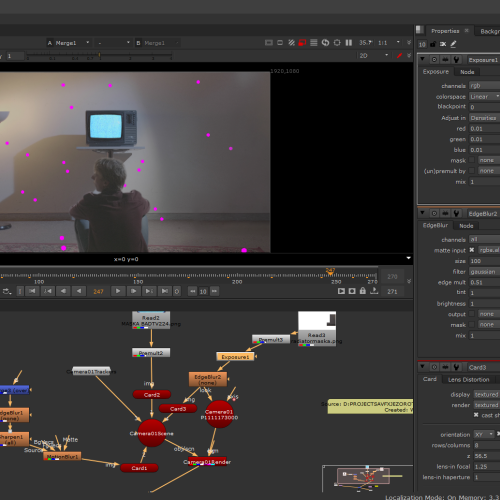Viewport: 500px width, 500px height.
Task: Pause the viewer updating
Action: click(349, 43)
